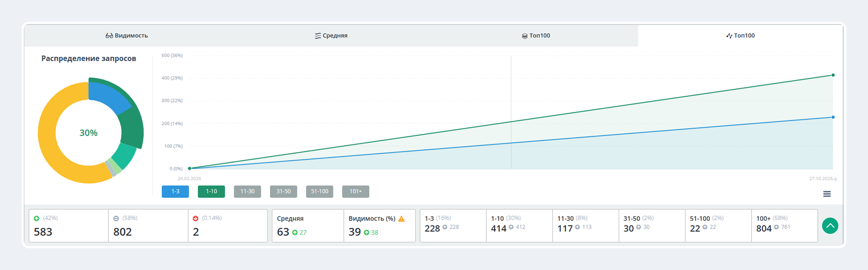Click the green arrow beside Видимость 38
Viewport: 868px width, 270px height.
click(366, 233)
